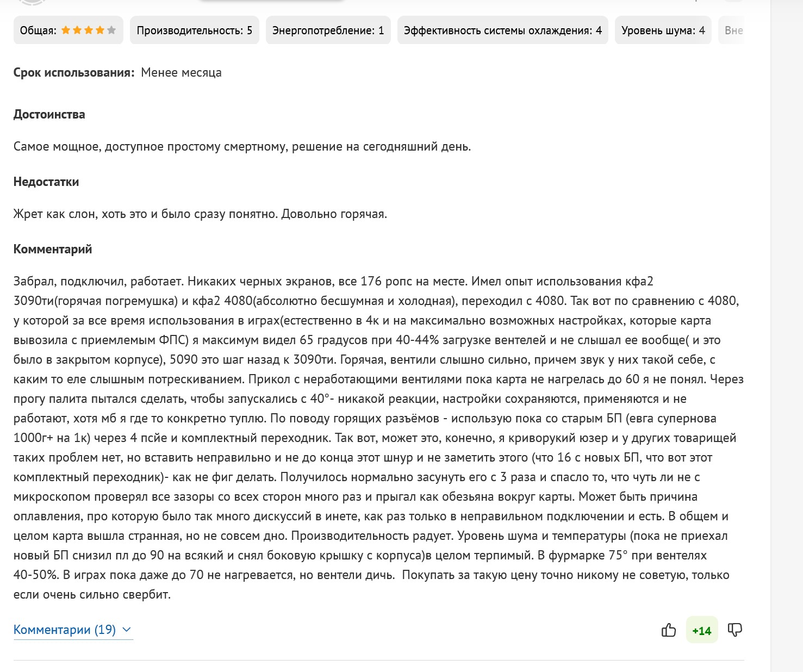The height and width of the screenshot is (672, 803).
Task: Expand comments using the chevron arrow
Action: (127, 630)
